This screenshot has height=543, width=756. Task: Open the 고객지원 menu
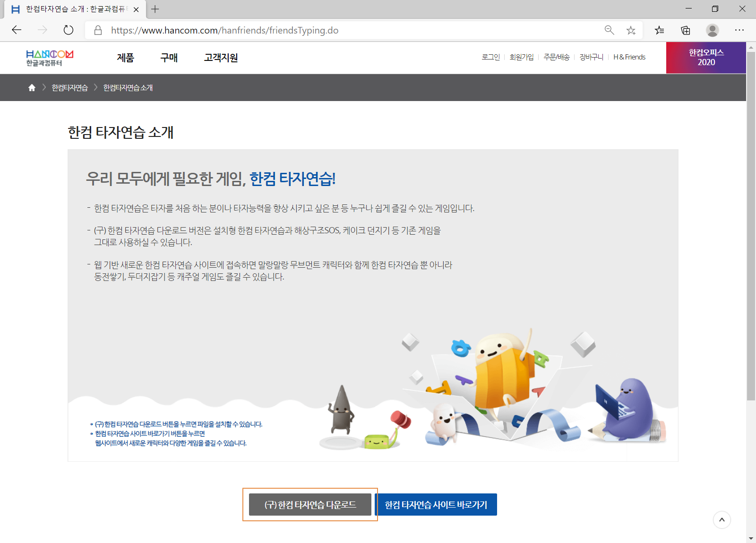pos(221,58)
